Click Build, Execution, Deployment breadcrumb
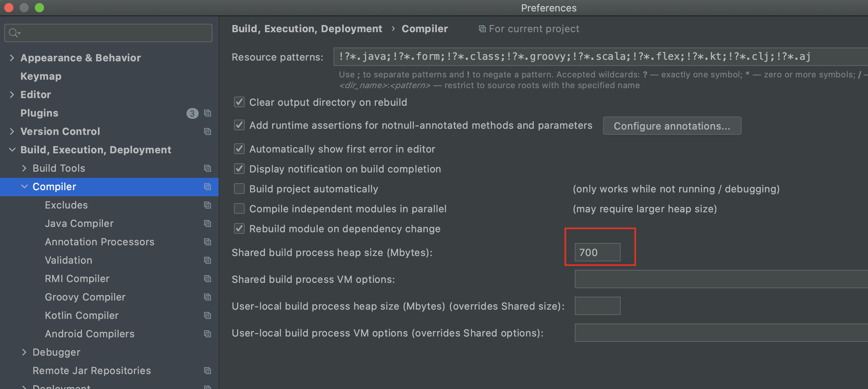Image resolution: width=868 pixels, height=389 pixels. click(307, 29)
